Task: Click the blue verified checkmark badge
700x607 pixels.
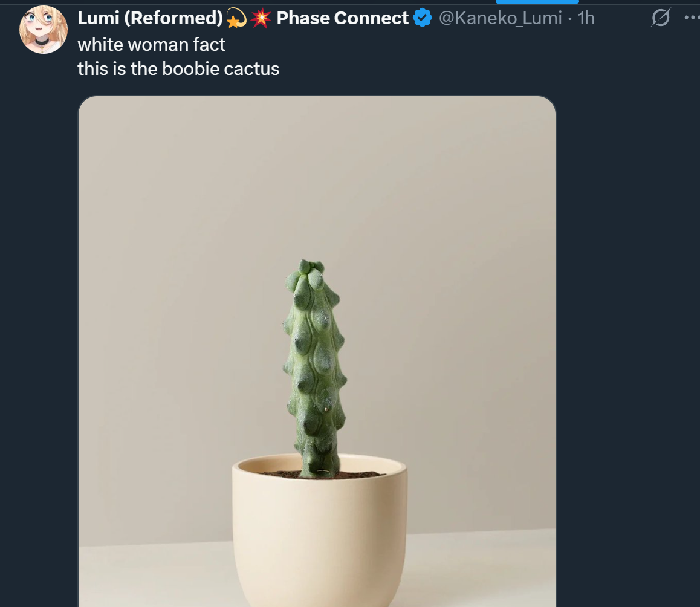Action: [x=423, y=19]
